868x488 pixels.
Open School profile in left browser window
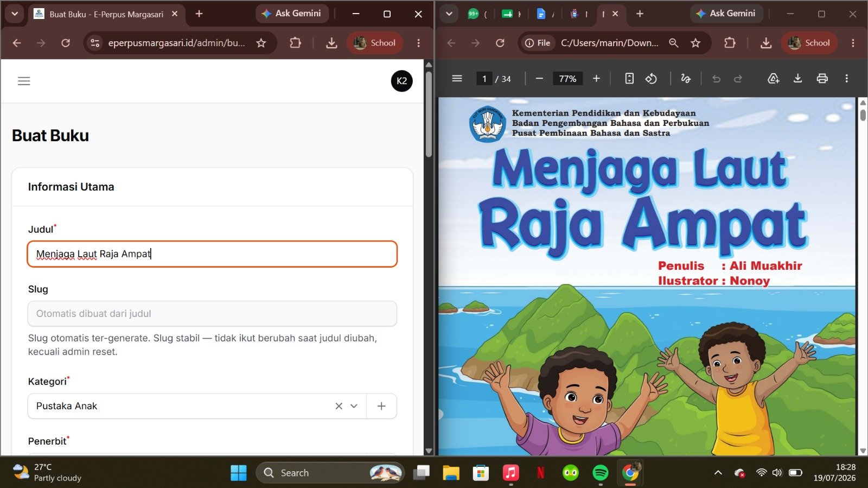point(374,43)
